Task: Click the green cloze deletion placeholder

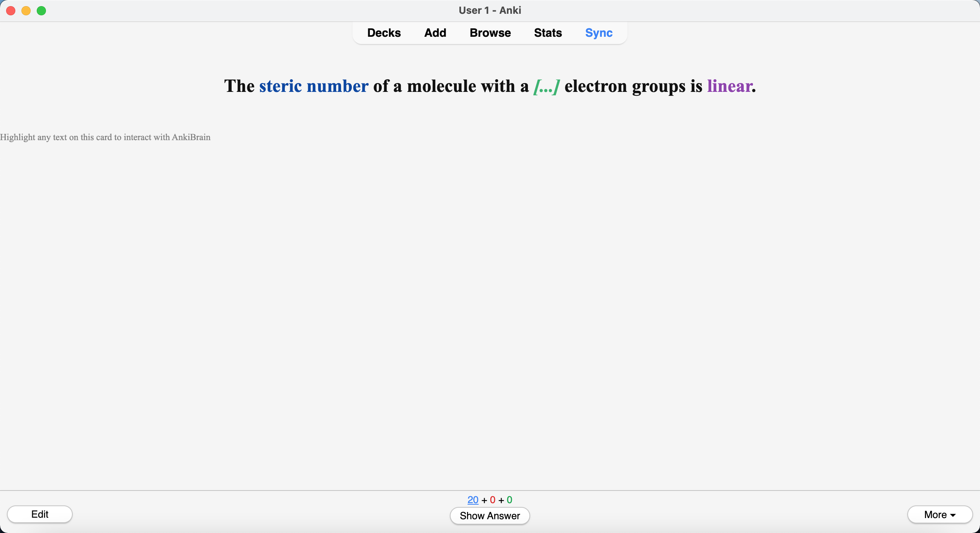Action: [546, 86]
